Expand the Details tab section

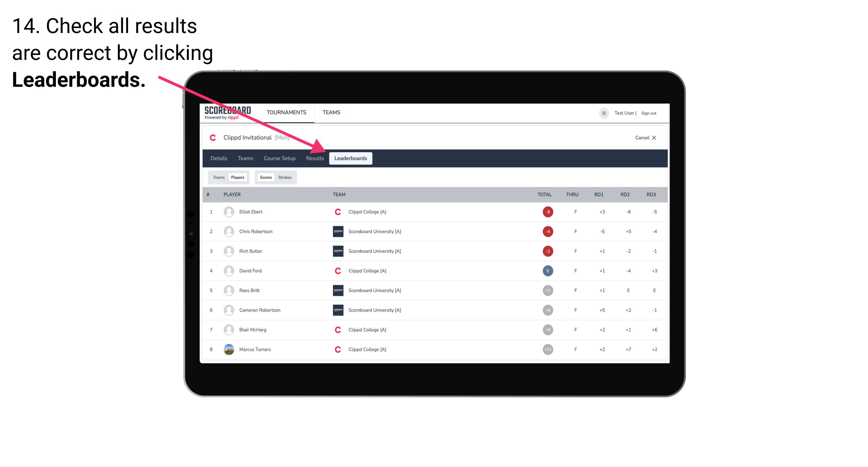pyautogui.click(x=219, y=158)
